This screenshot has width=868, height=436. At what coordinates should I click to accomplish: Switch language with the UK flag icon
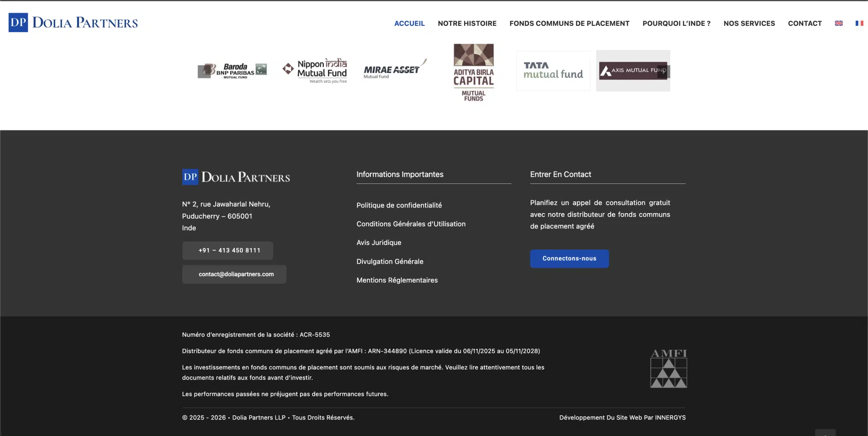pos(838,23)
